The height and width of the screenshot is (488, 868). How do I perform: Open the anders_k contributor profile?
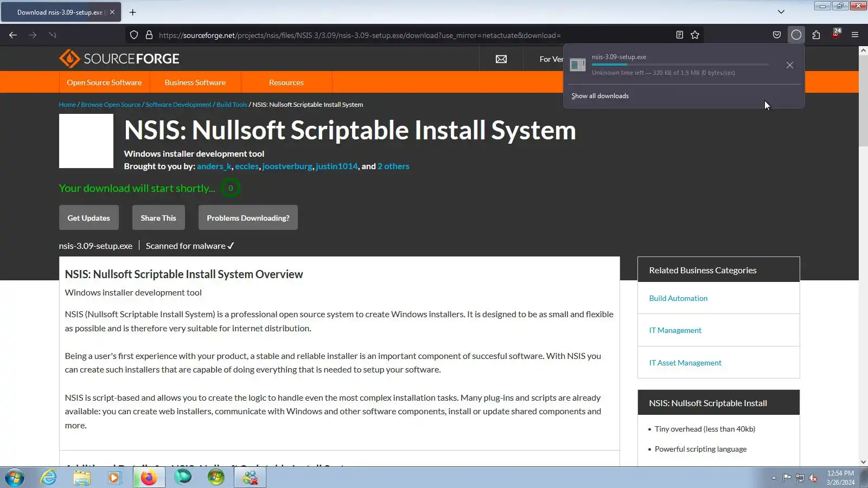214,166
